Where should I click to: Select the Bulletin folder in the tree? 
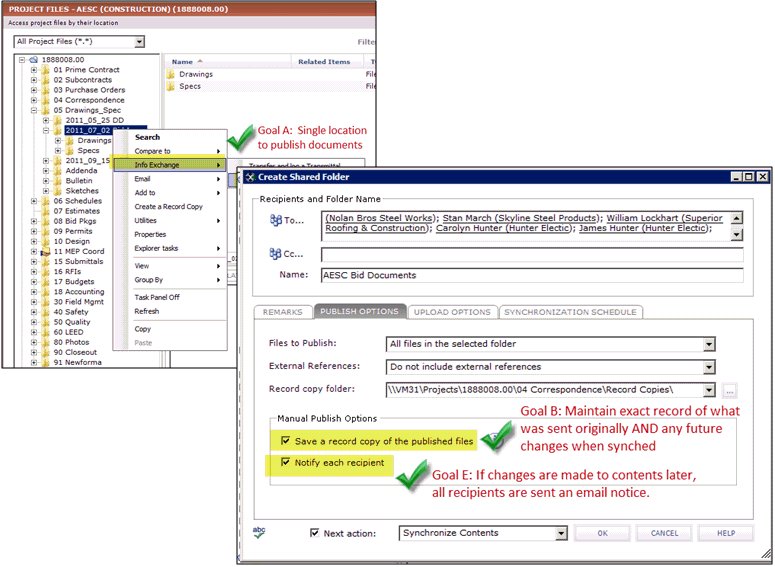coord(79,181)
